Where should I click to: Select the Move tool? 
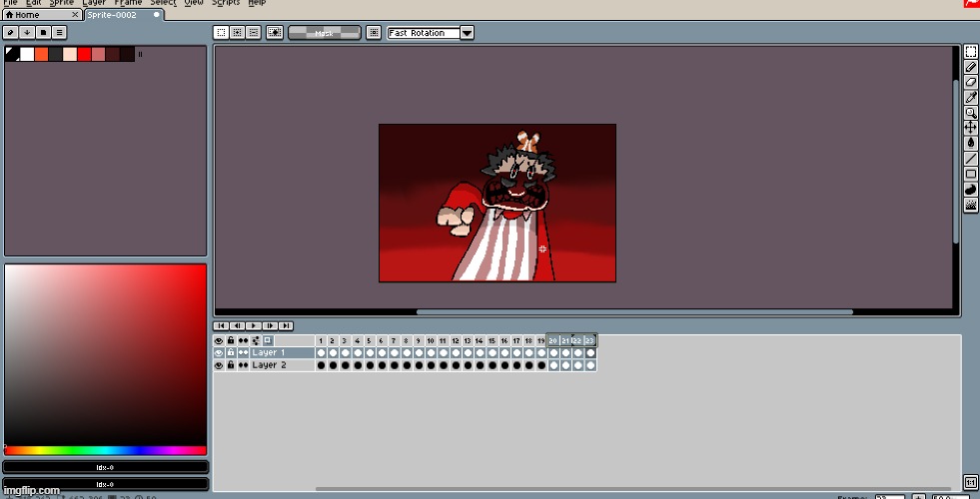pos(971,128)
